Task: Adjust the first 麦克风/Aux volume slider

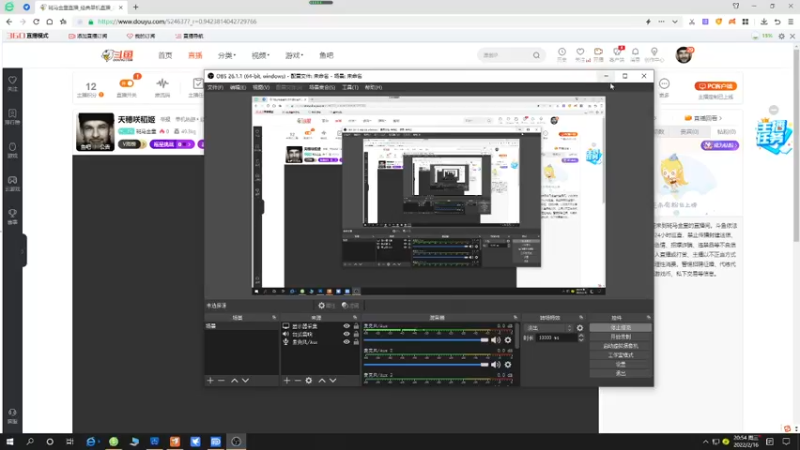Action: tap(426, 340)
